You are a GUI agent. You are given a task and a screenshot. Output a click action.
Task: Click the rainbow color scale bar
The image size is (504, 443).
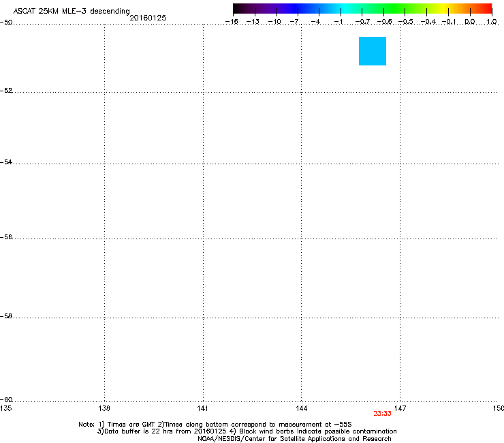362,8
